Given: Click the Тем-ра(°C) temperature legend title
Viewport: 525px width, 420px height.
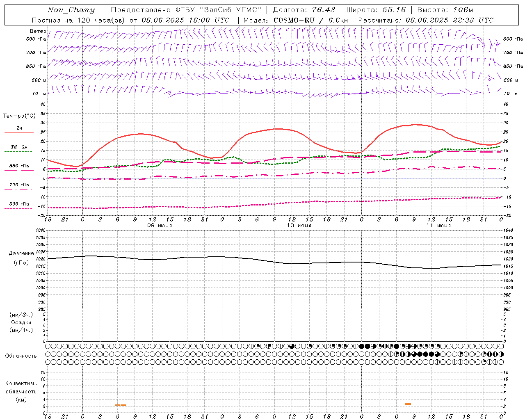Looking at the screenshot, I should (x=19, y=116).
